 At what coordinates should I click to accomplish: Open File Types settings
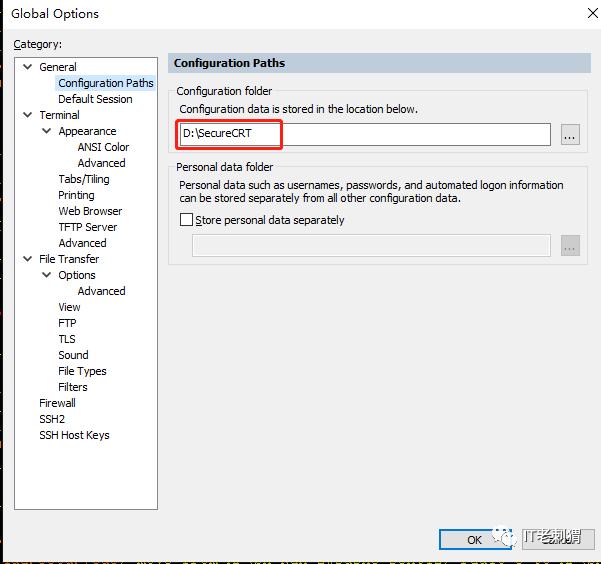(82, 371)
